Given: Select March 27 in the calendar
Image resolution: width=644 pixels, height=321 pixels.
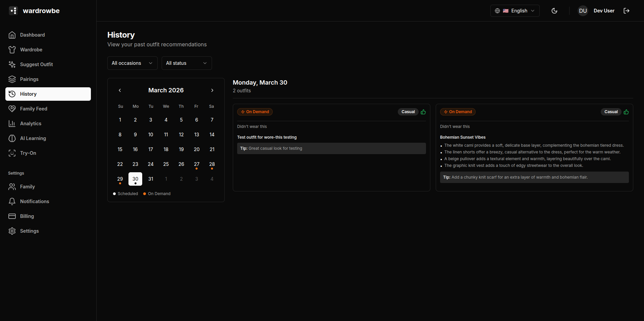Looking at the screenshot, I should 197,164.
